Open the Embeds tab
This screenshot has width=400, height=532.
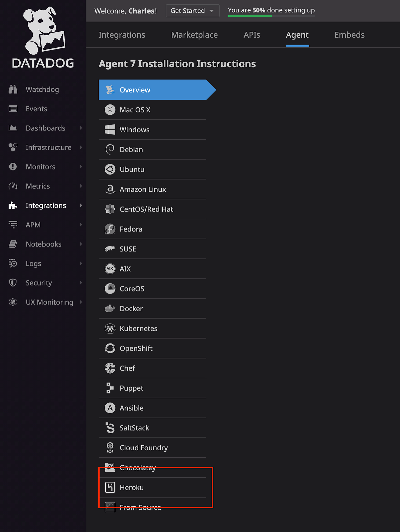point(349,35)
